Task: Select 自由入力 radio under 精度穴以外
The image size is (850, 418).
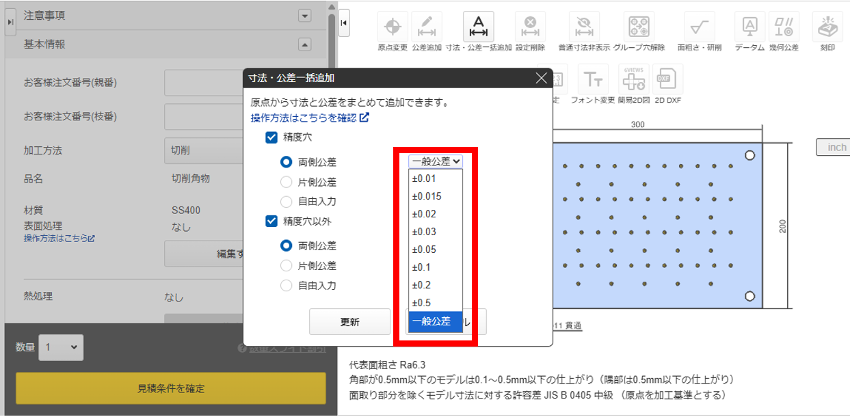Action: (286, 285)
